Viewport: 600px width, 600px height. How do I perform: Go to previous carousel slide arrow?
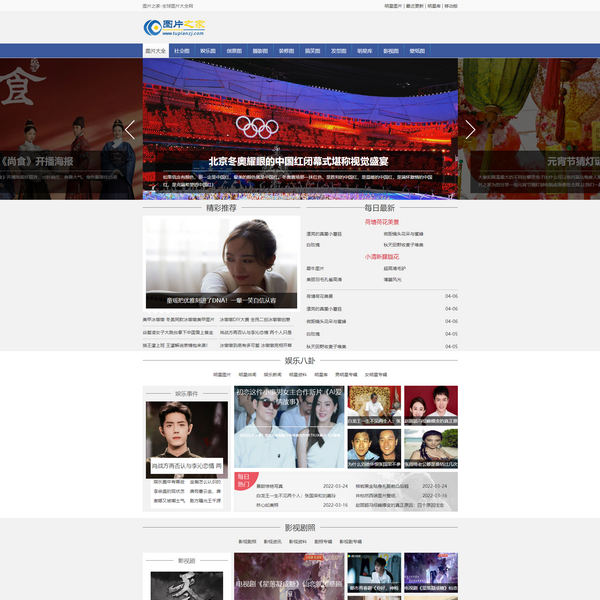130,129
